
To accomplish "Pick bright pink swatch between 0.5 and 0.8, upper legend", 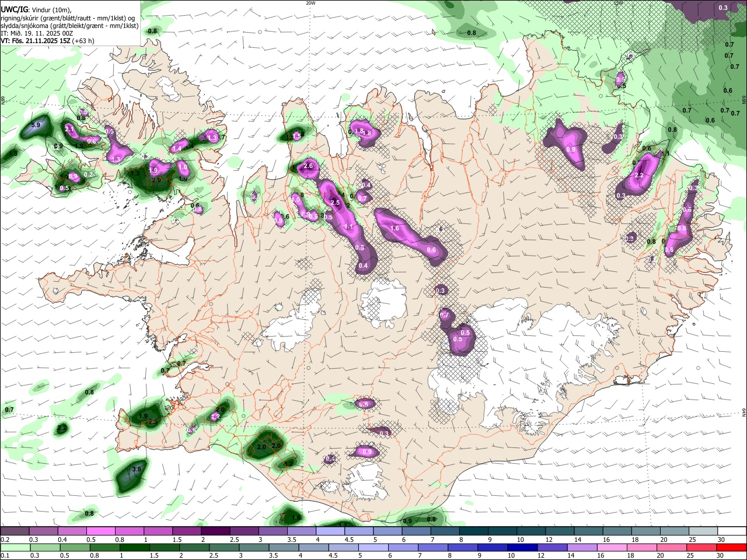I will click(101, 531).
